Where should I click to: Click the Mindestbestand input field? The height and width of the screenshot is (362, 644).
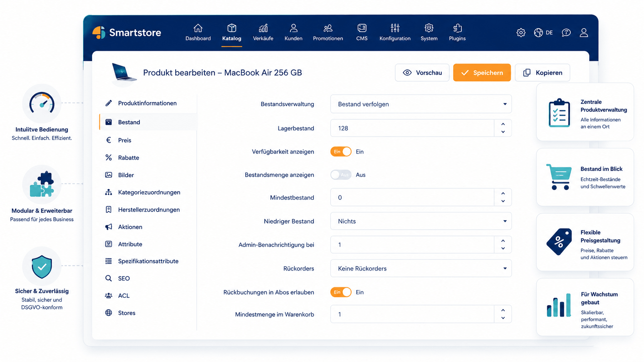(412, 197)
